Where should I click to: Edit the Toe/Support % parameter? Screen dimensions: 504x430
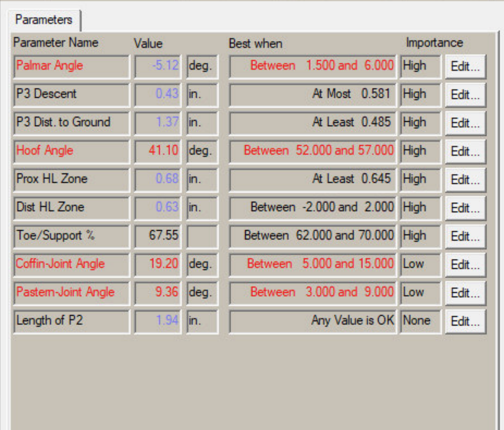pos(465,236)
